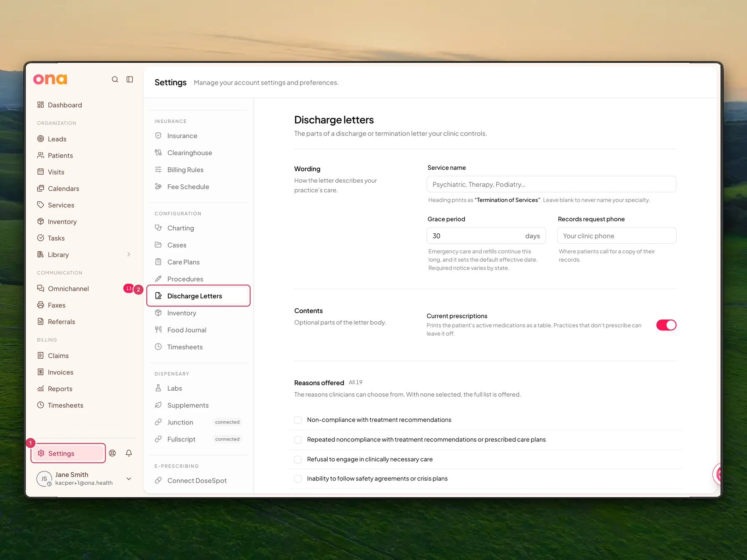747x560 pixels.
Task: Click the Services tag icon
Action: pos(40,205)
